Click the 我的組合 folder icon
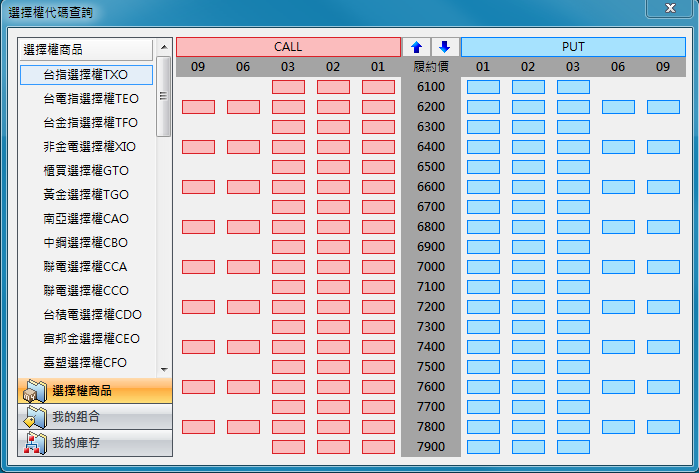699x473 pixels. click(35, 416)
